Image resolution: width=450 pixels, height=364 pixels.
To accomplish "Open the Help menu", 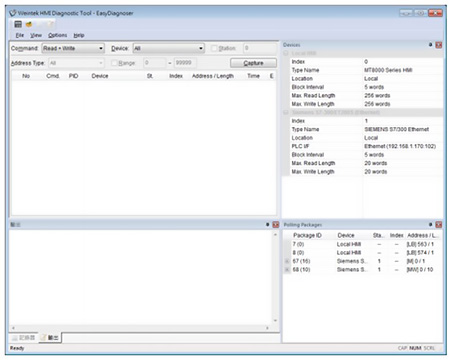I will [79, 35].
